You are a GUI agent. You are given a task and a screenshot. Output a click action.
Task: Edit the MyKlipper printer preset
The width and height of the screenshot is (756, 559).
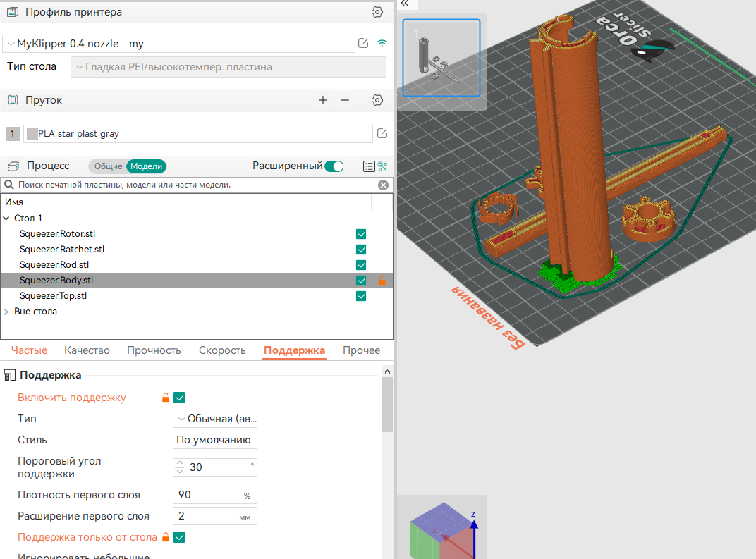pyautogui.click(x=363, y=44)
